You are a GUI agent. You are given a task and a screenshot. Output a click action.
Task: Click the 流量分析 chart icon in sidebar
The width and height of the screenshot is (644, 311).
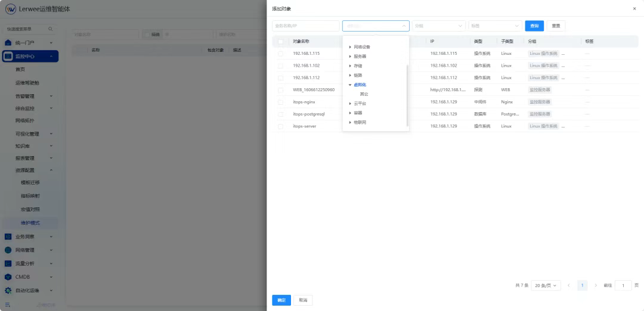tap(8, 263)
